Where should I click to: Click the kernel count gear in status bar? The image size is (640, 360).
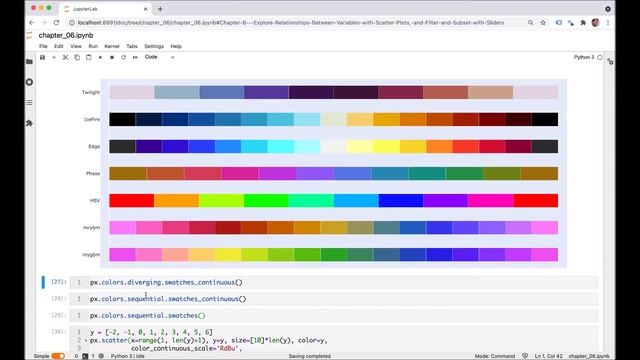101,356
